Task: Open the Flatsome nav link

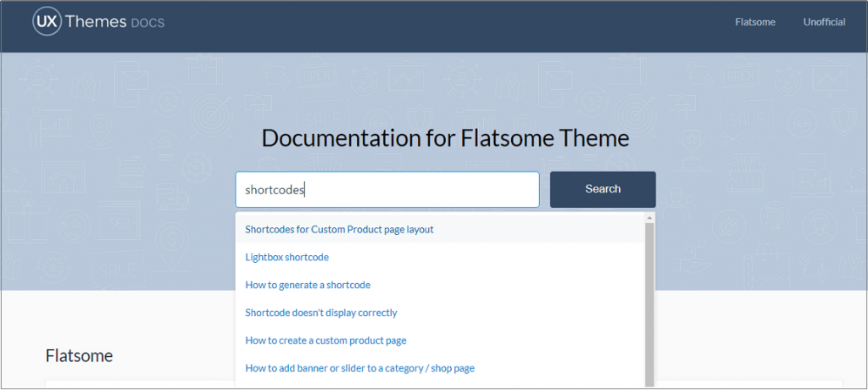Action: 755,22
